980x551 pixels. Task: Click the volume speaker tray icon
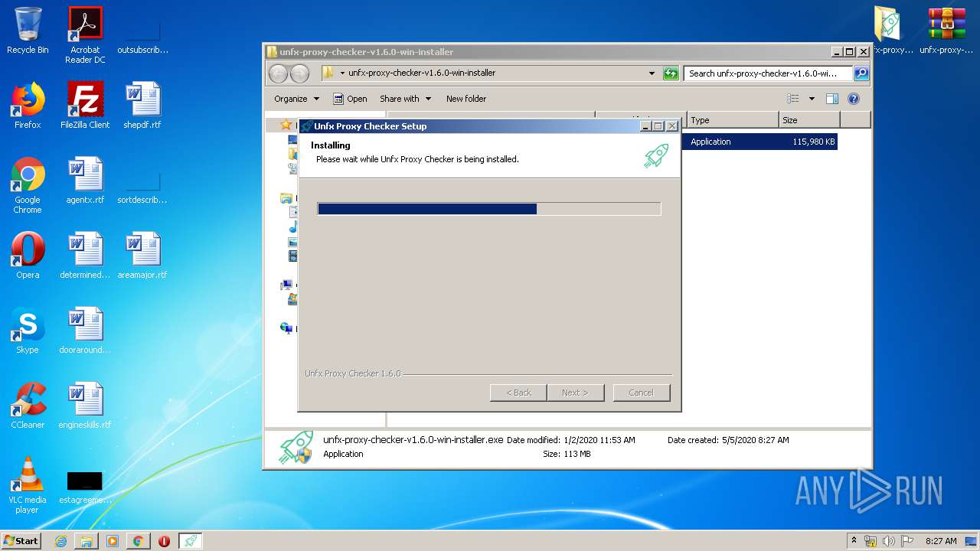[x=889, y=541]
